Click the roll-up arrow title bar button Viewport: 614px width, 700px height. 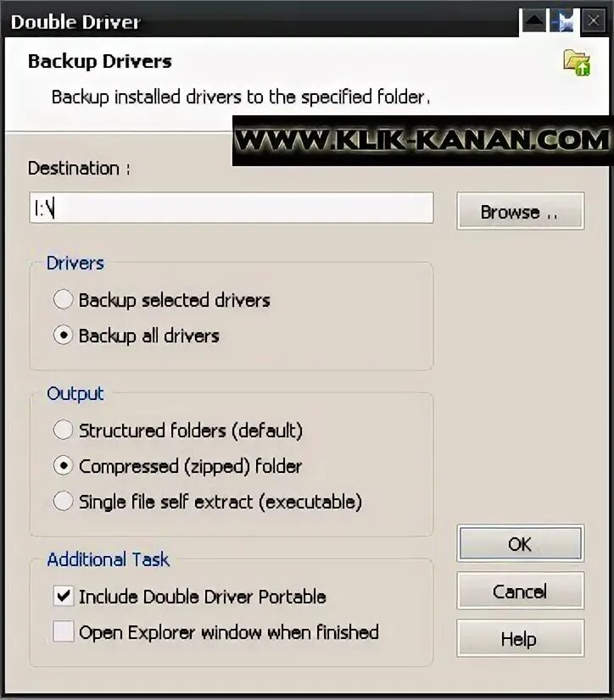[534, 20]
